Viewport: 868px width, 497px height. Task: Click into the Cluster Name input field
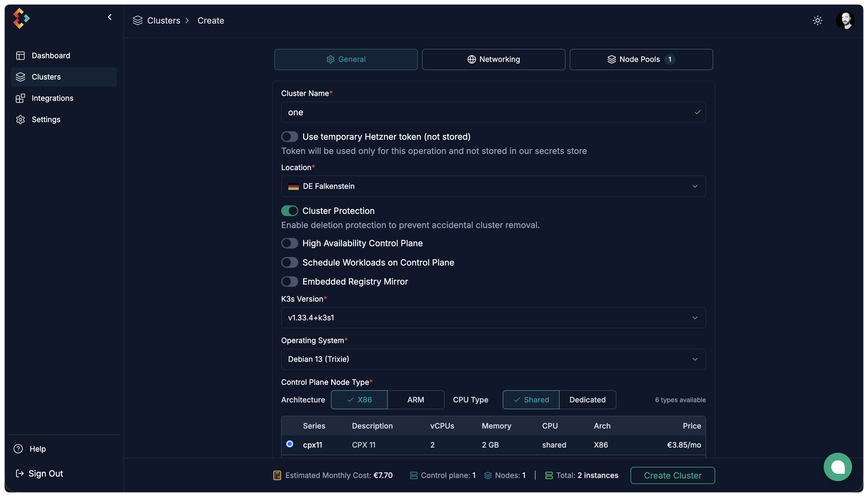click(493, 112)
